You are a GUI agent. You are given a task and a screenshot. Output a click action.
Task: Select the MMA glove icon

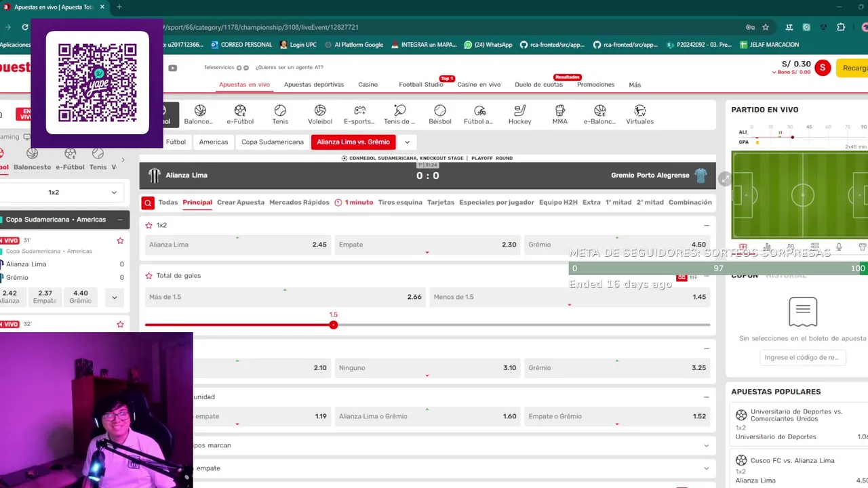click(560, 110)
